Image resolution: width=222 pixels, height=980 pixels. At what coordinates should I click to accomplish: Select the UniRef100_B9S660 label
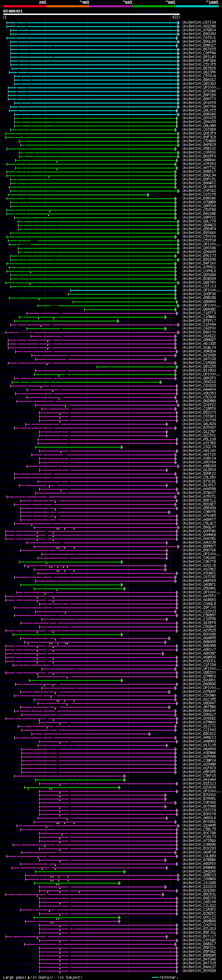tap(199, 233)
